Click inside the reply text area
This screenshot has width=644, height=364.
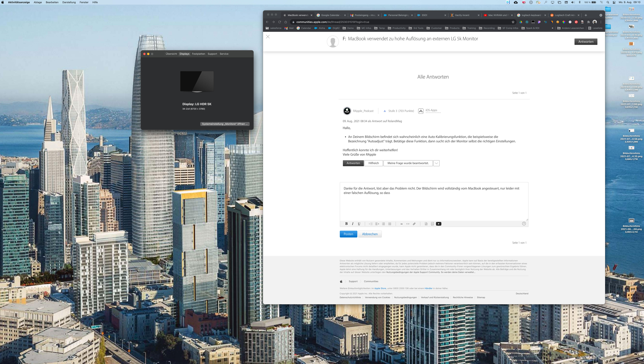click(434, 205)
